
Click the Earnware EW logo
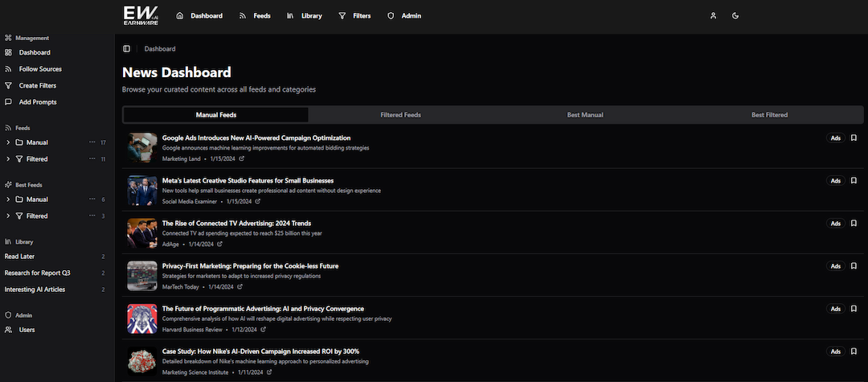(141, 15)
